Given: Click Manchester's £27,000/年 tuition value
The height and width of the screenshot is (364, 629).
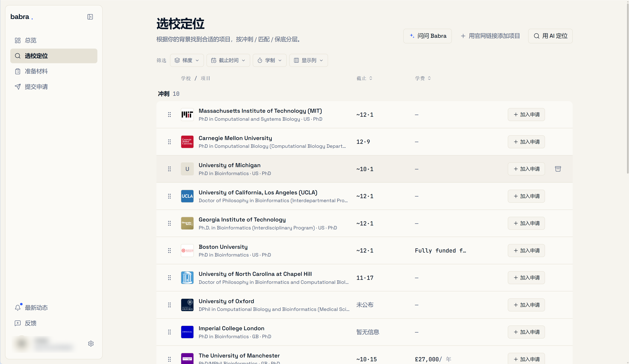Looking at the screenshot, I should 433,359.
